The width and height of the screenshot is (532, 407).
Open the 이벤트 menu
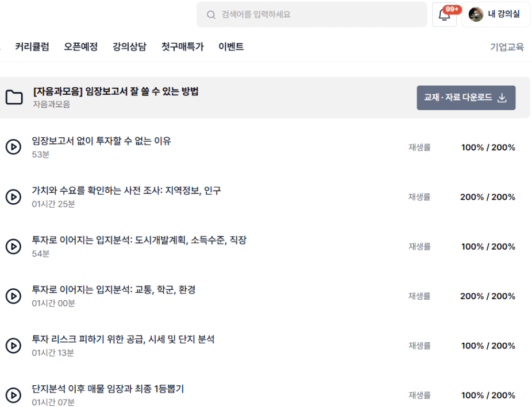(x=231, y=46)
